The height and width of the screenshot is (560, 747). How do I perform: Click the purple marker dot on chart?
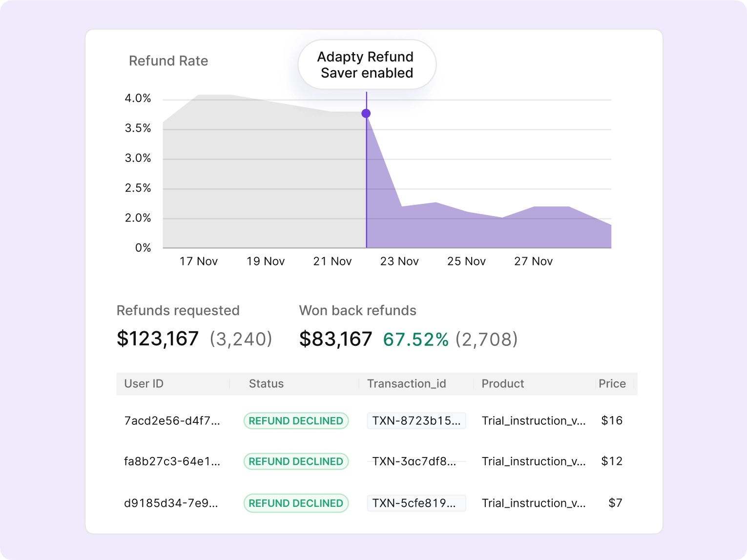366,114
